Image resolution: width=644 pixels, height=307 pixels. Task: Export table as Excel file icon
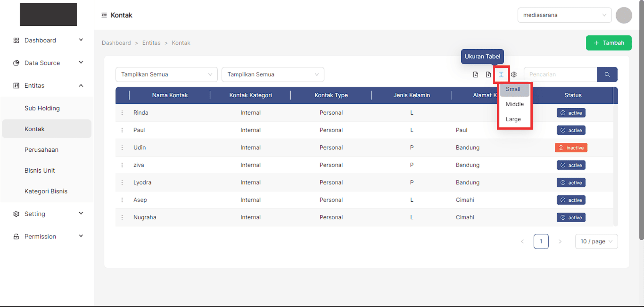(488, 74)
